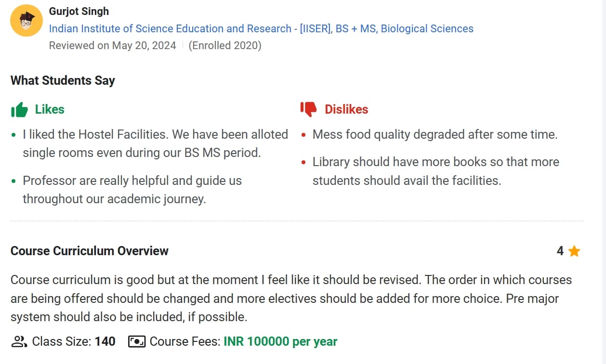Viewport: 606px width, 364px height.
Task: Click the "Reviewed on May 20, 2024" date
Action: point(113,46)
